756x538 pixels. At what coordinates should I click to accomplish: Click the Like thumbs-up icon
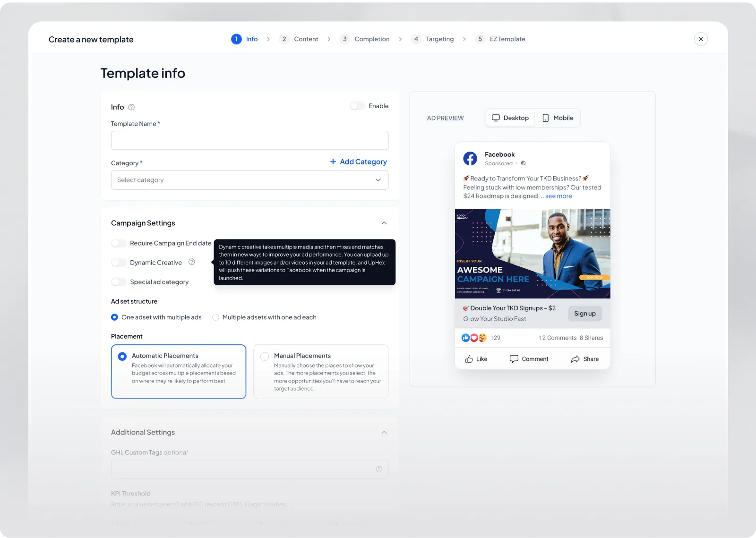click(x=469, y=359)
